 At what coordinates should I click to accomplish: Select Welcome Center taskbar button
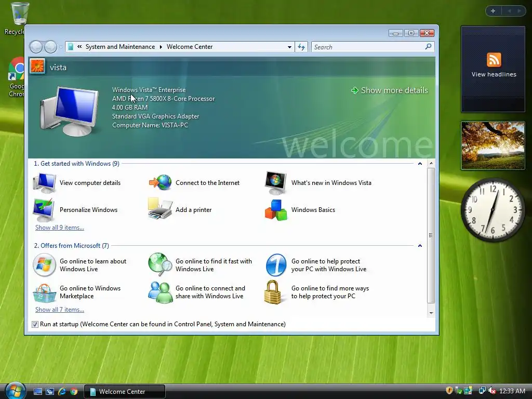[125, 392]
